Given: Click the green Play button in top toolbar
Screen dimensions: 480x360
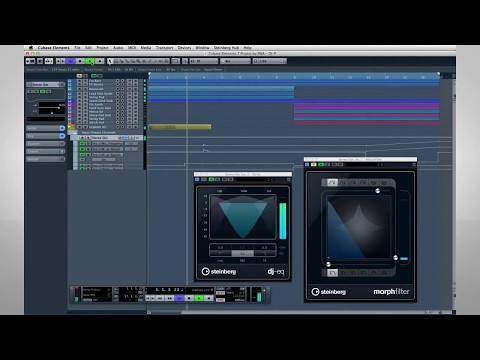Looking at the screenshot, I should (x=90, y=61).
